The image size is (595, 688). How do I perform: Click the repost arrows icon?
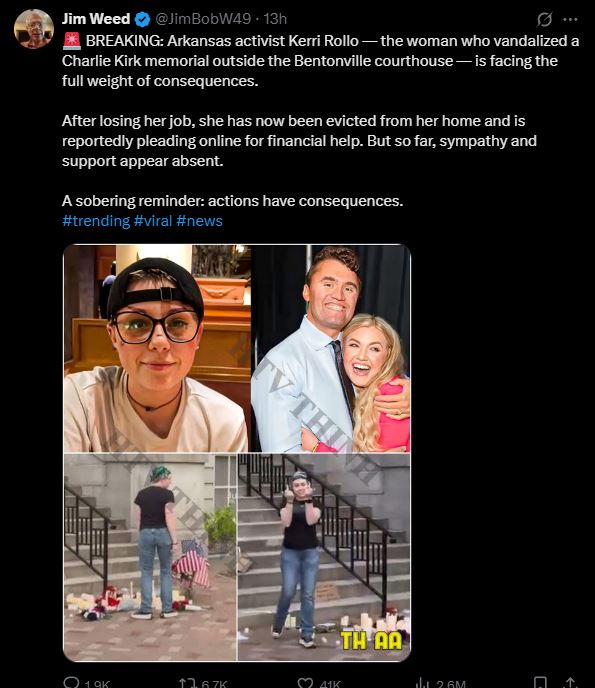point(187,683)
